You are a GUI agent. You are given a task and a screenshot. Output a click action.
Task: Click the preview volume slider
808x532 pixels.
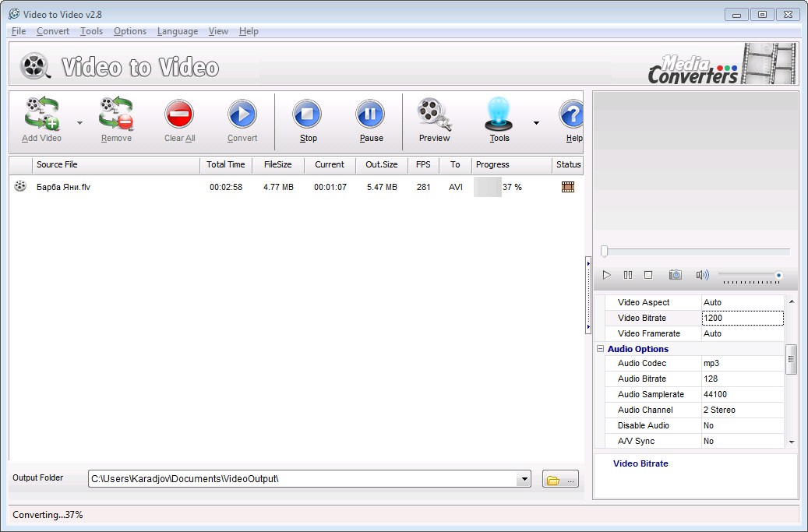click(748, 275)
